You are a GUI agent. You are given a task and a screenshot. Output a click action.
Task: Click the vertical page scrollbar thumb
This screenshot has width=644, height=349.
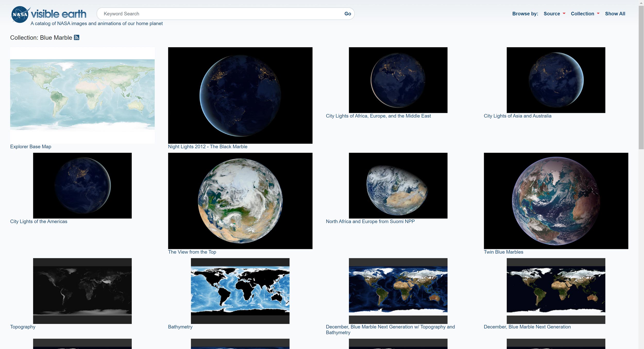point(641,77)
